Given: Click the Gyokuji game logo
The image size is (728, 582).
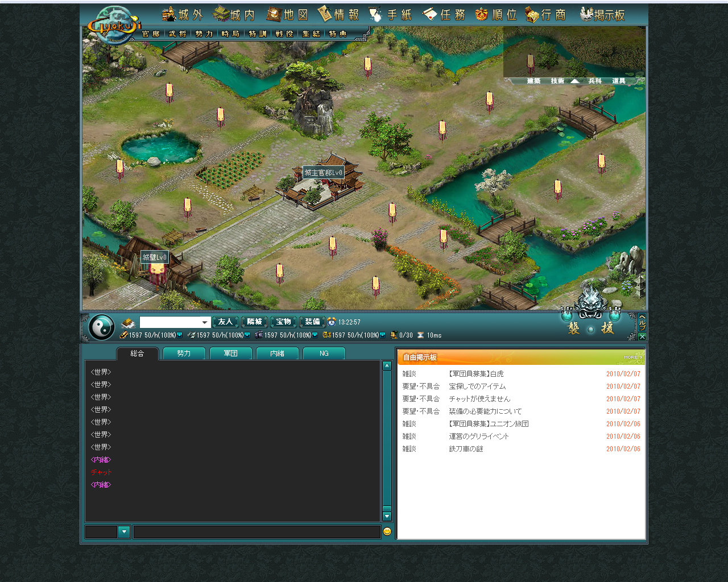Looking at the screenshot, I should tap(114, 25).
